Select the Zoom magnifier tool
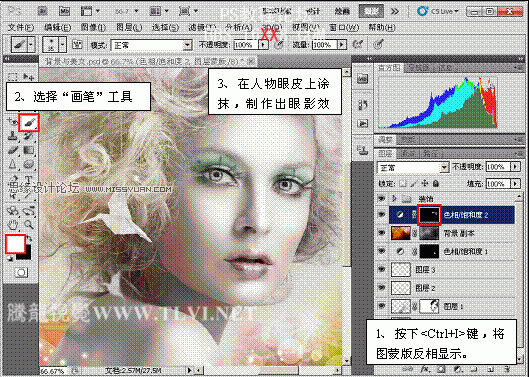This screenshot has width=529, height=377. (x=29, y=224)
